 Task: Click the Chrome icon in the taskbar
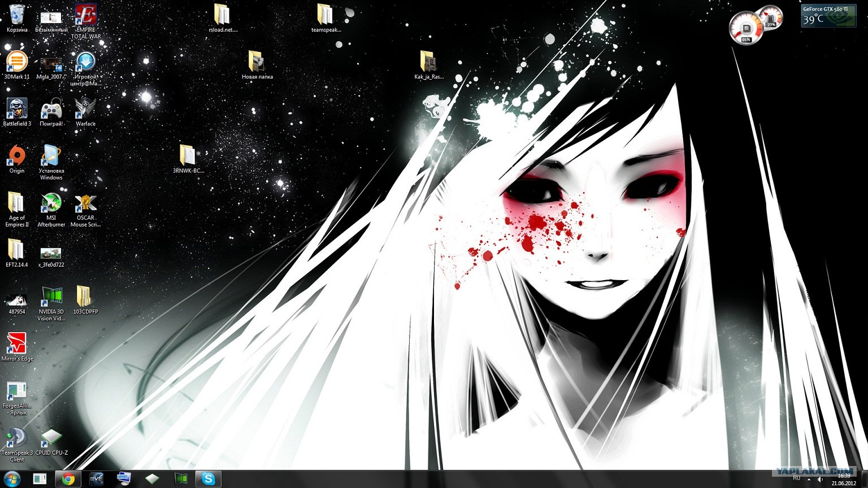coord(68,479)
